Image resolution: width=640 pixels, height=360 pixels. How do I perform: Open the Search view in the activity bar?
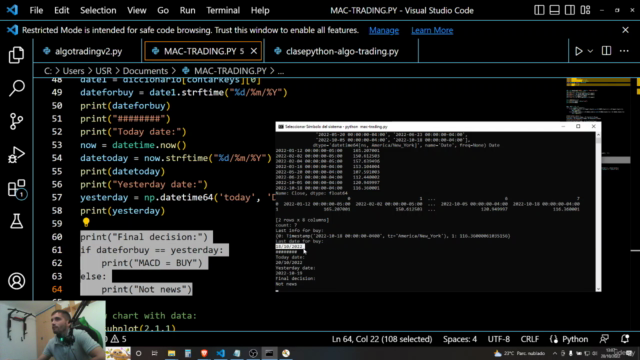16,88
